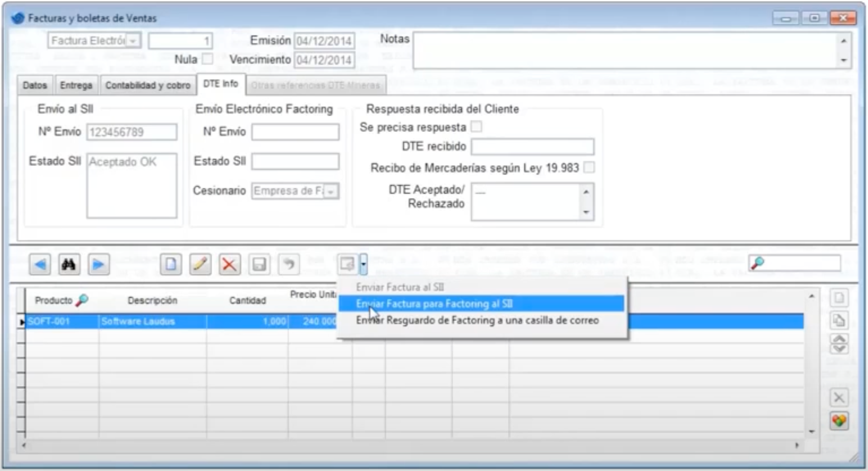
Task: Click the app icon in title bar
Action: (x=18, y=18)
